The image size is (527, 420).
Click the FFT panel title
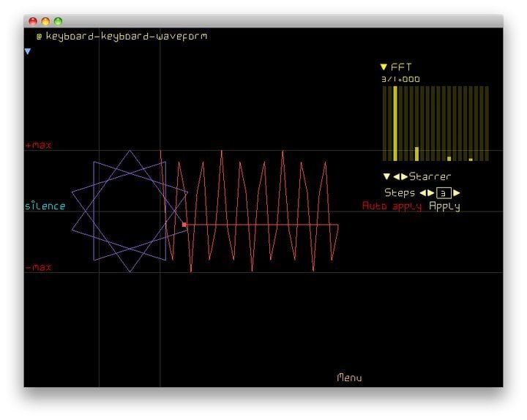401,67
